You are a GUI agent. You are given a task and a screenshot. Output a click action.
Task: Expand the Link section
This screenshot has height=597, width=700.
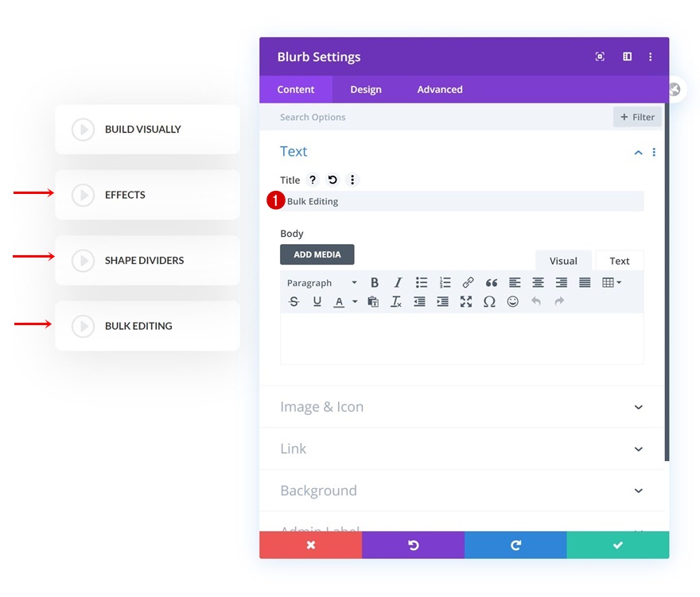point(461,449)
